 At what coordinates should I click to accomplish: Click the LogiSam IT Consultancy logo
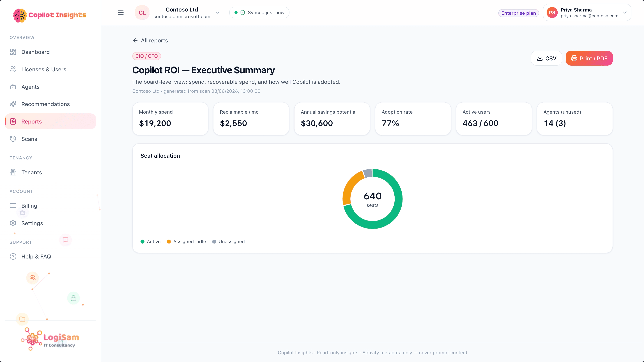(x=50, y=339)
